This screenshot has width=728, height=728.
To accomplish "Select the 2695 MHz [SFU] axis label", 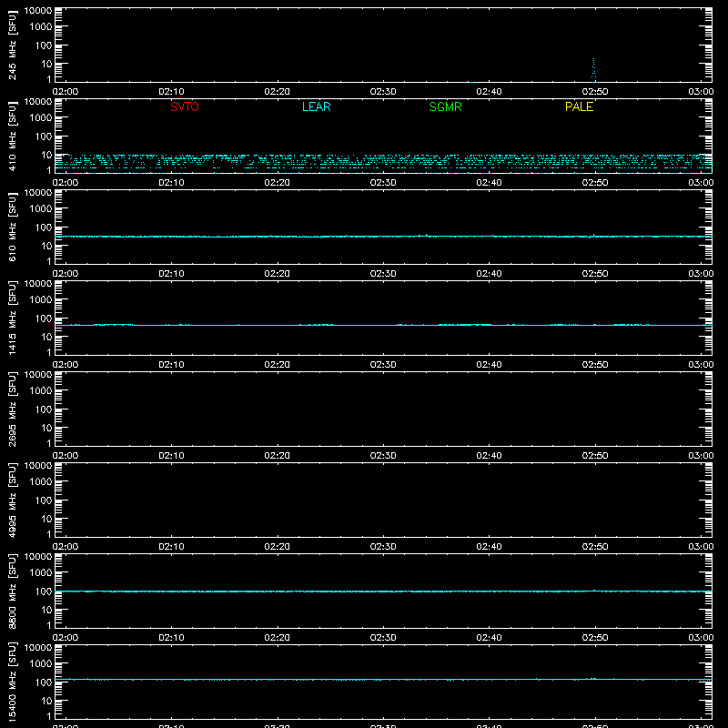I will point(12,409).
